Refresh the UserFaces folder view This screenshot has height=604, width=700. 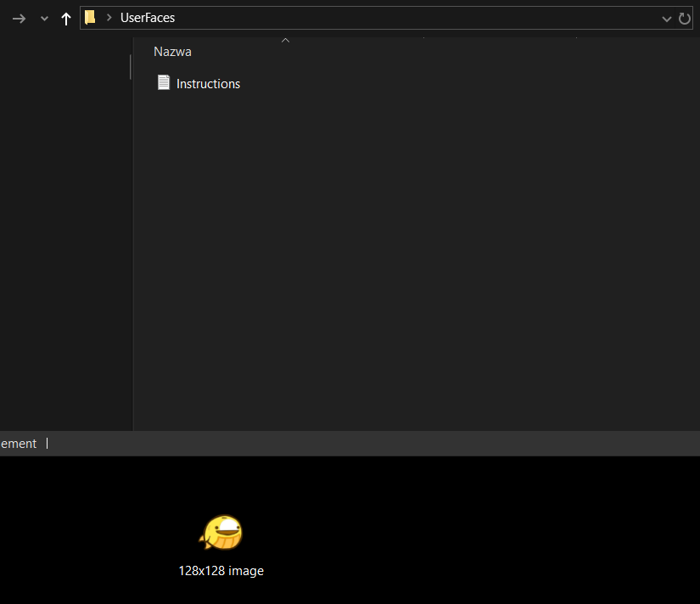[685, 19]
